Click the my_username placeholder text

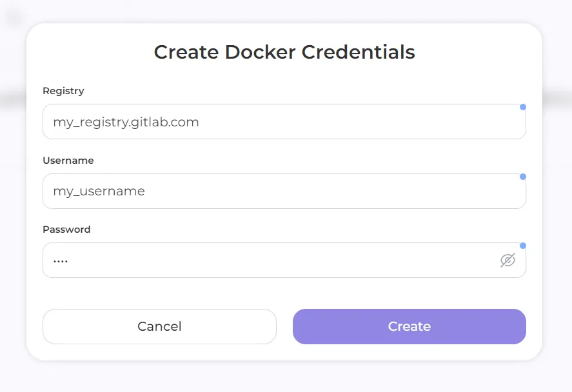[x=99, y=191]
